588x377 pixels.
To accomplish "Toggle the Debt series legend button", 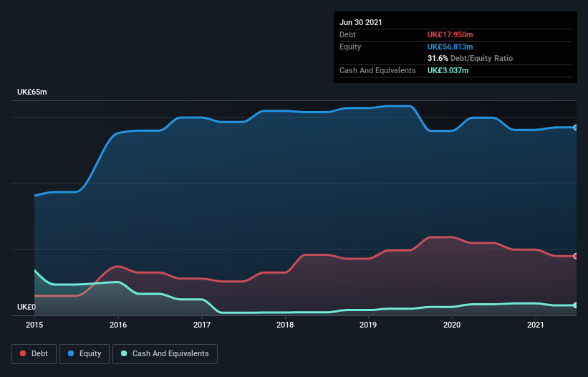I will [x=34, y=354].
